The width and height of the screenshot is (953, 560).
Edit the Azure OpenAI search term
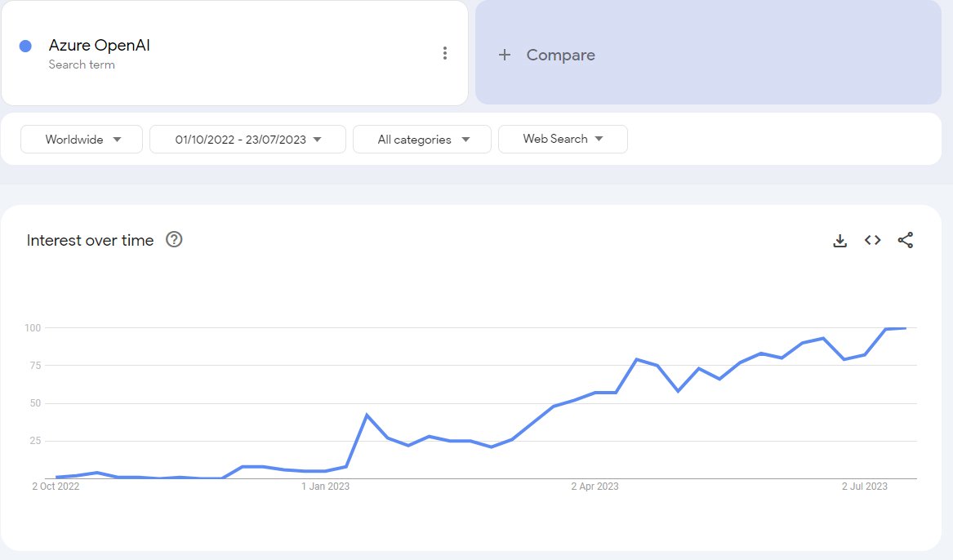click(99, 46)
